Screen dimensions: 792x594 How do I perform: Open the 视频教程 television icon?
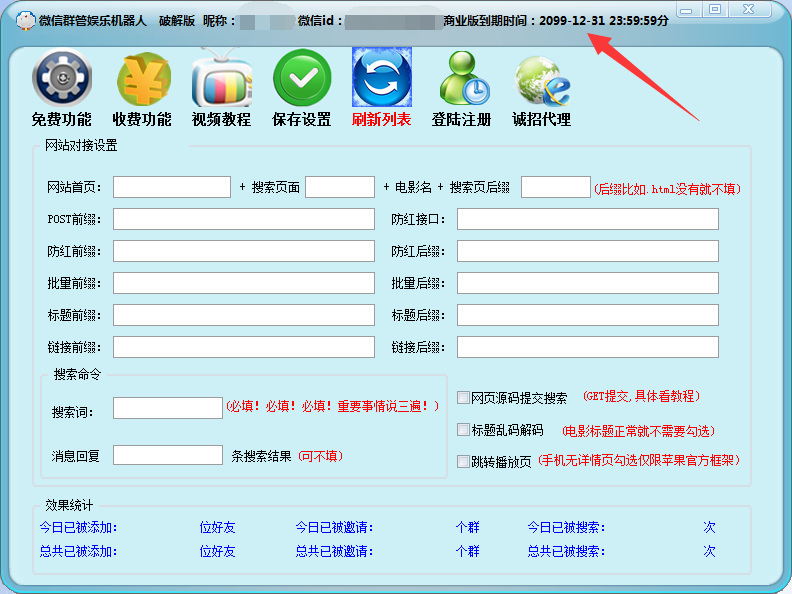click(x=221, y=78)
